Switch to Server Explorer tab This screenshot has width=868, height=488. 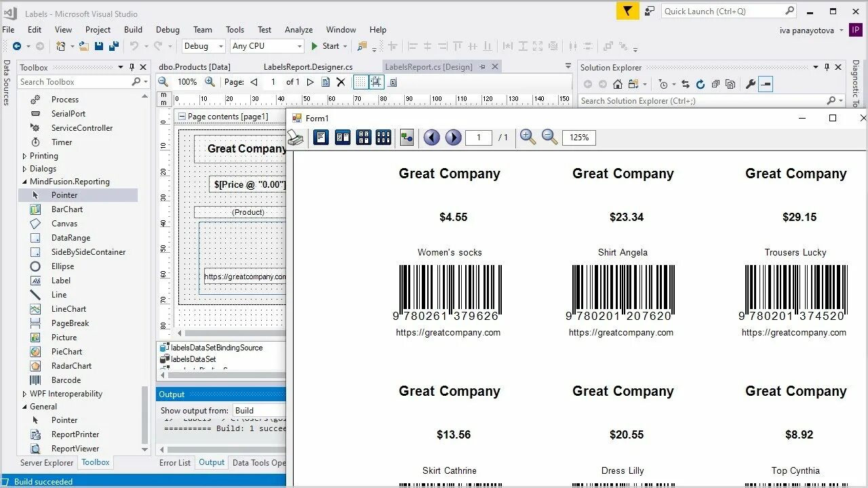(x=47, y=463)
